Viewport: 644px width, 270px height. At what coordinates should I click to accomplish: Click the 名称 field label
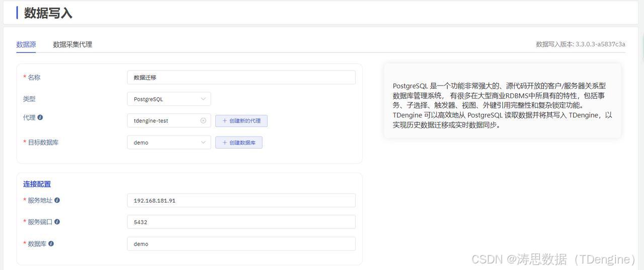click(34, 77)
